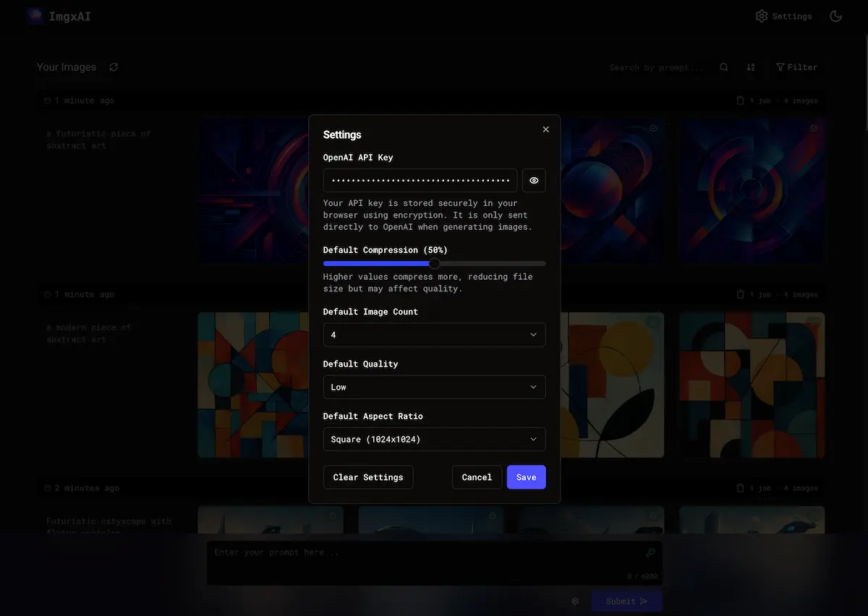Click the wand icon in prompt box
The image size is (868, 616).
click(650, 552)
